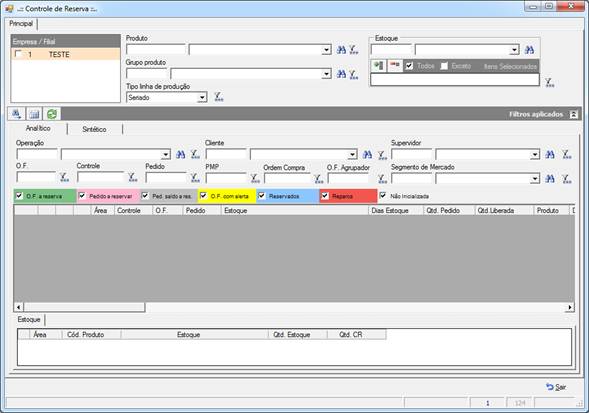589x413 pixels.
Task: Click the green refresh toolbar icon
Action: click(x=52, y=113)
